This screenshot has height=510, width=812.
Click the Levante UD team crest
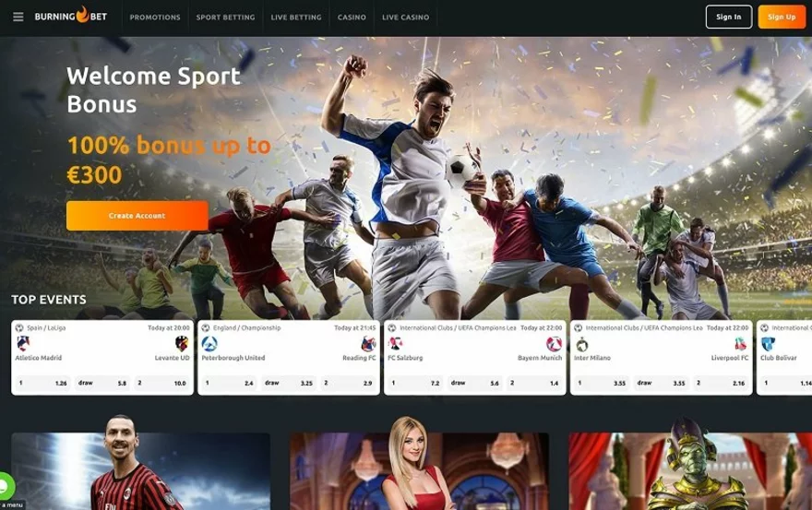(182, 344)
